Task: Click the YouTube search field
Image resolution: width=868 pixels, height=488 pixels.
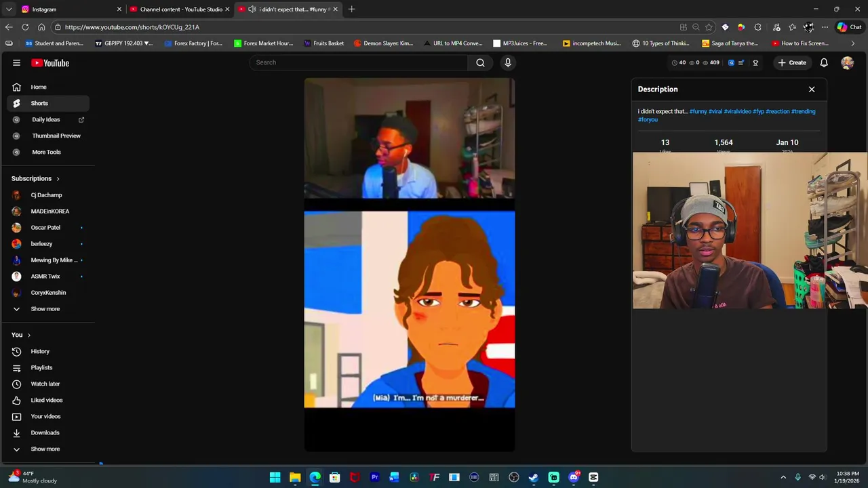Action: (358, 62)
